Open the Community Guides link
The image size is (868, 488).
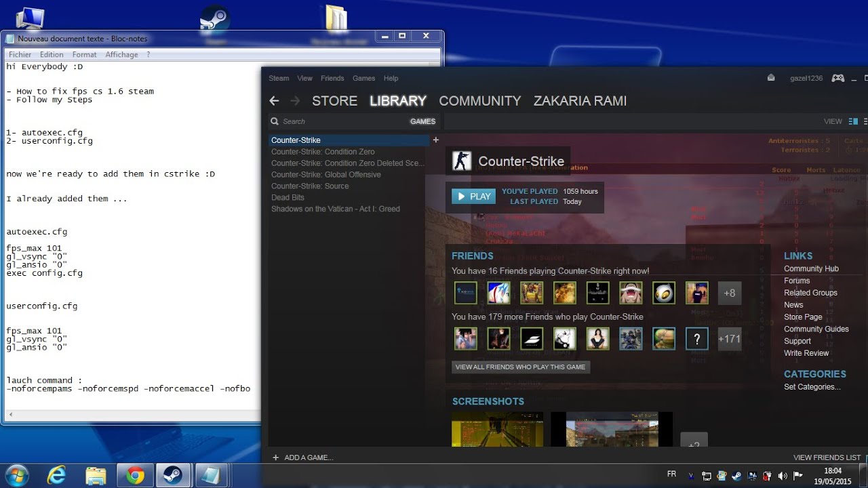(x=816, y=329)
